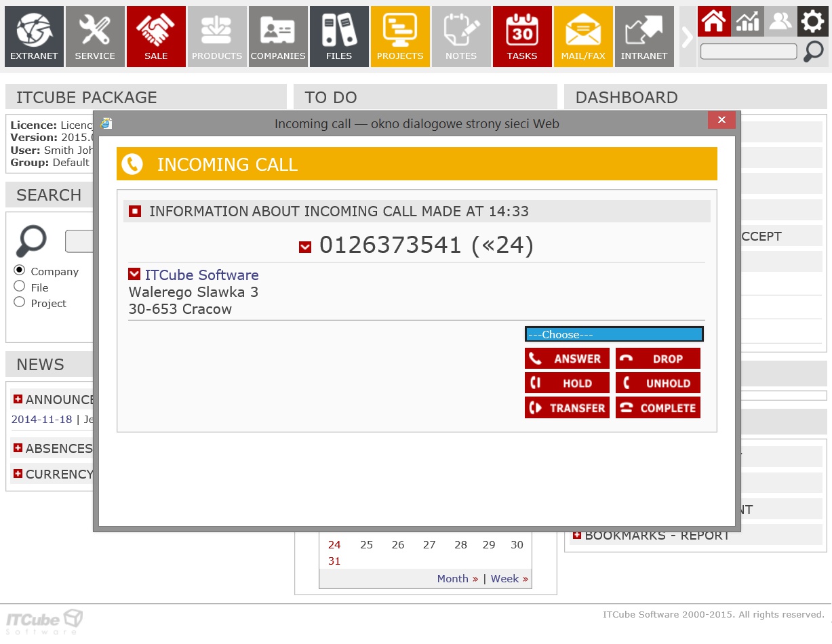This screenshot has height=644, width=832.
Task: Open the Tasks module
Action: point(522,37)
